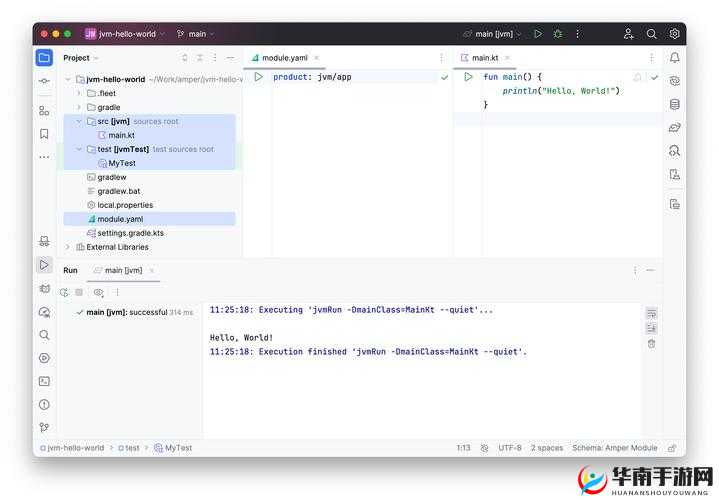This screenshot has width=719, height=500.
Task: Collapse the jvm-hello-world root node
Action: point(68,79)
